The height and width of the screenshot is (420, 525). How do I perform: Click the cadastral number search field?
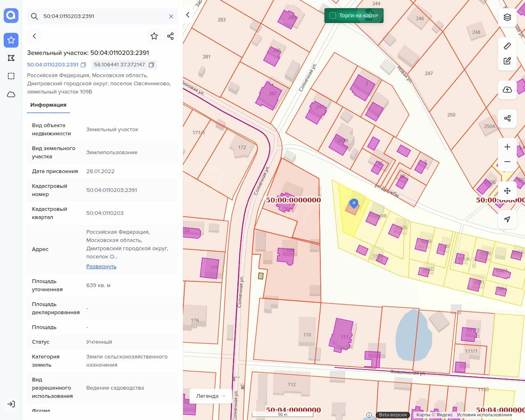coord(103,16)
